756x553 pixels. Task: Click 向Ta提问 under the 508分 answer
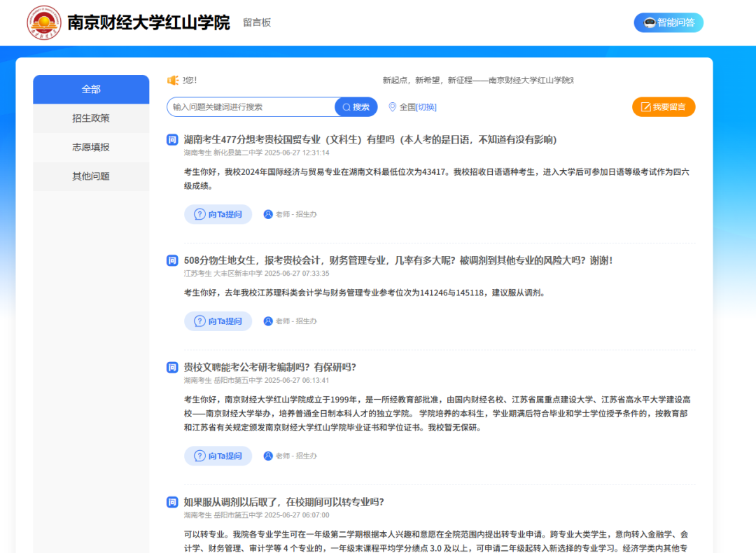[x=218, y=321]
